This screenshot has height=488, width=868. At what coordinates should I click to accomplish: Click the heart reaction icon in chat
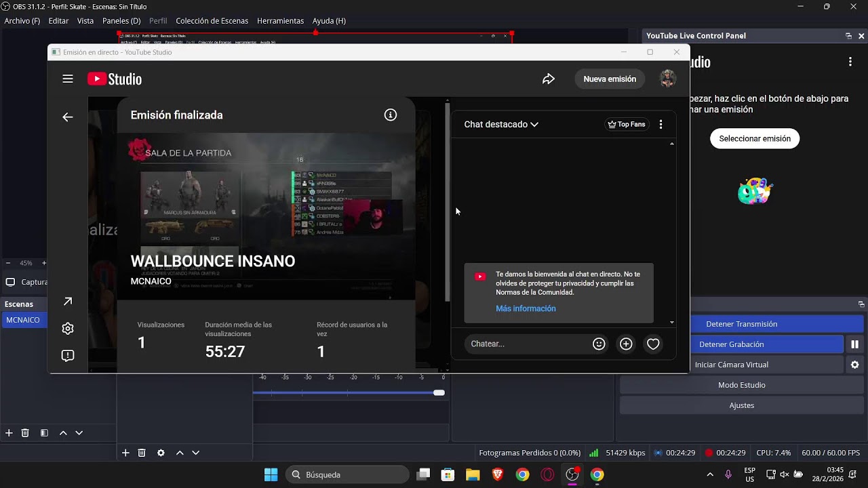[x=653, y=344]
